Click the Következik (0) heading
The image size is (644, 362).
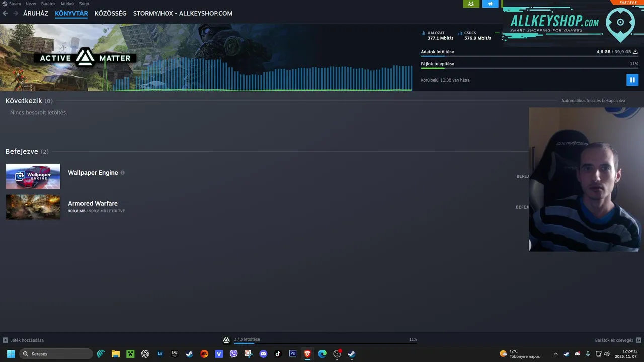pyautogui.click(x=29, y=101)
